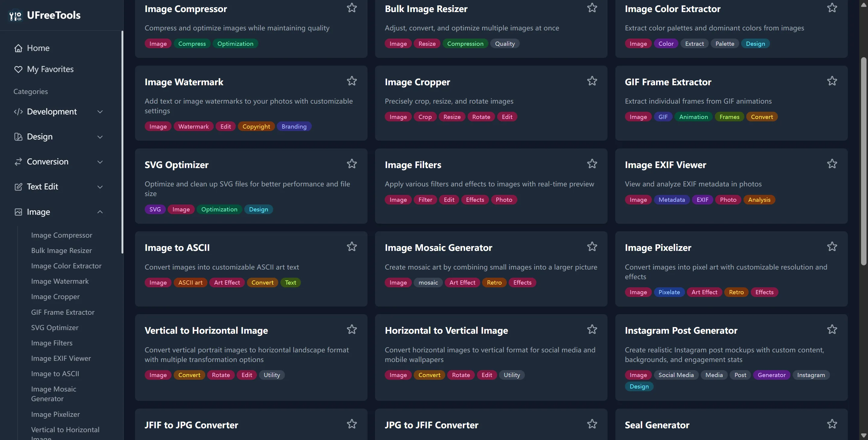
Task: Click the Conversion arrows icon
Action: coord(18,162)
